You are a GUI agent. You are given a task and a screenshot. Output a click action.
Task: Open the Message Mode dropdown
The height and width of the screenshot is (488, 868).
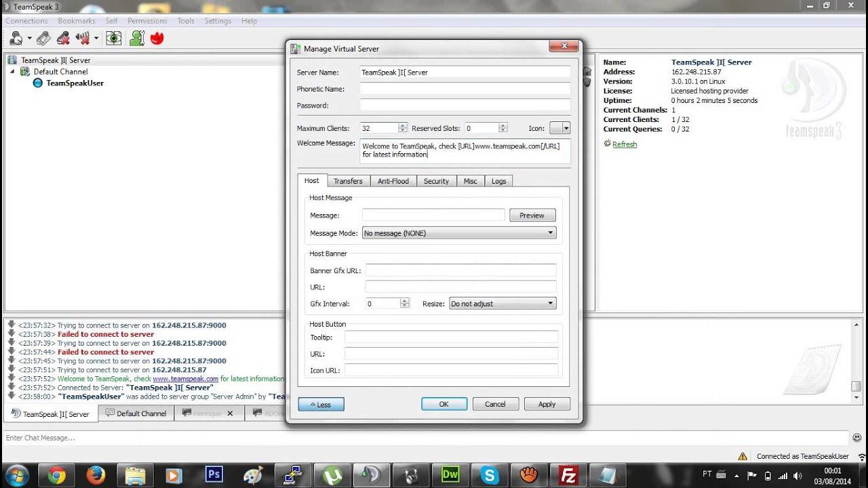point(458,233)
